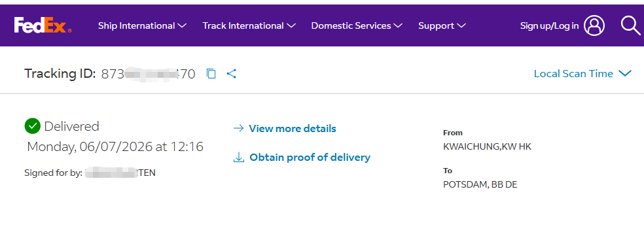This screenshot has height=236, width=644.
Task: Click the POTSDAM, BB DE destination text
Action: click(480, 185)
